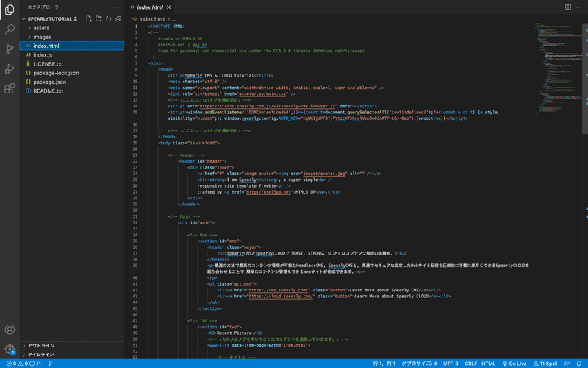The image size is (588, 368).
Task: Click the DOCTYPE HTML line
Action: click(x=167, y=26)
